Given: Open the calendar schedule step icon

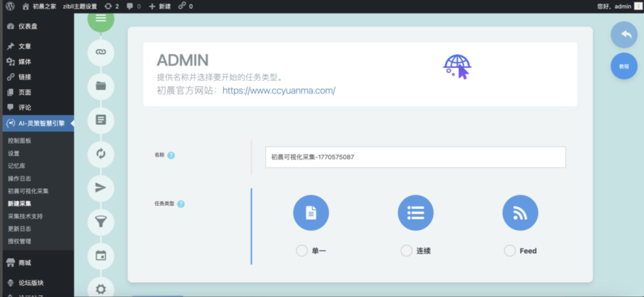Looking at the screenshot, I should click(101, 255).
